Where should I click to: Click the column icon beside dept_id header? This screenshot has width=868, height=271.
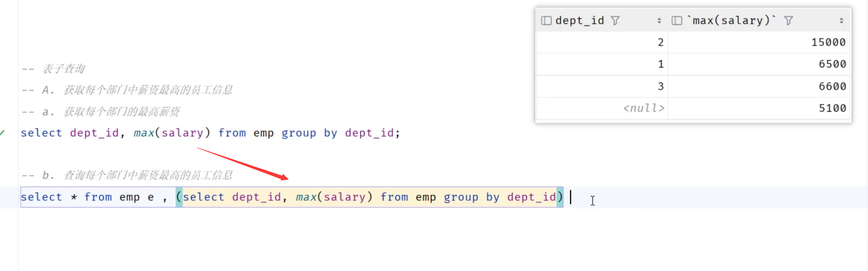(x=546, y=21)
